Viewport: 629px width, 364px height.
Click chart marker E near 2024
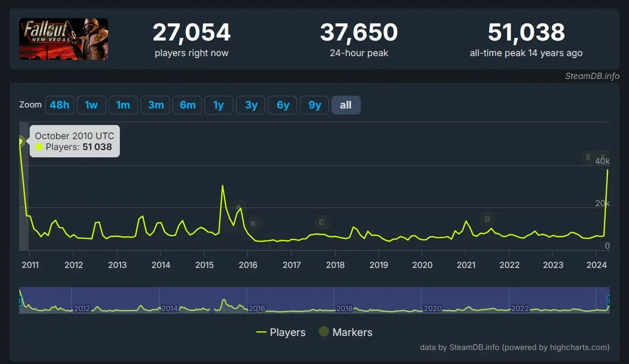[x=588, y=157]
